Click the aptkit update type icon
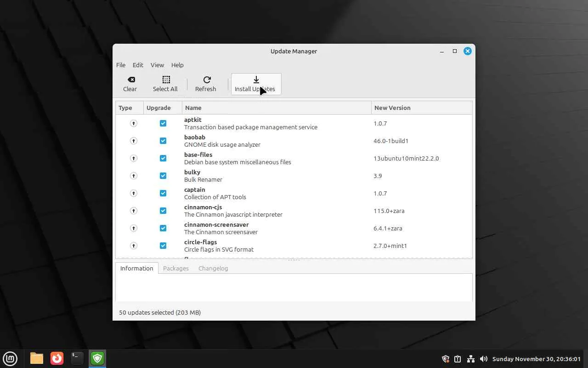Screen dimensions: 588x368 click(134, 123)
